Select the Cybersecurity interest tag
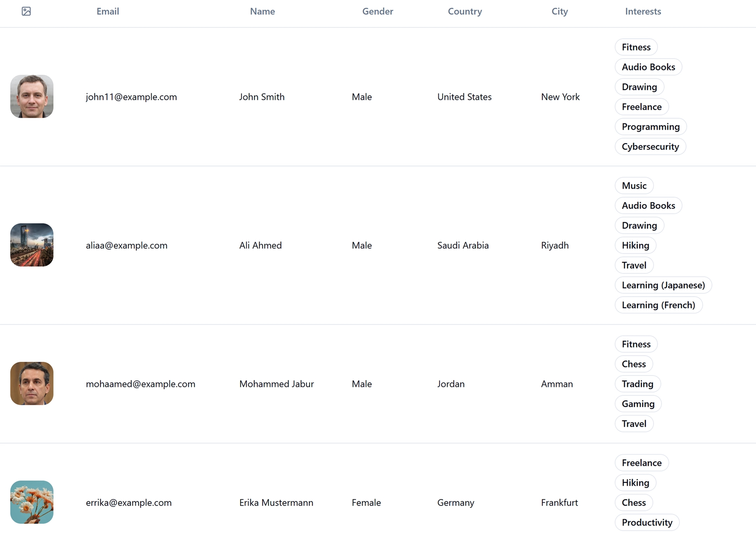This screenshot has height=543, width=756. (650, 146)
